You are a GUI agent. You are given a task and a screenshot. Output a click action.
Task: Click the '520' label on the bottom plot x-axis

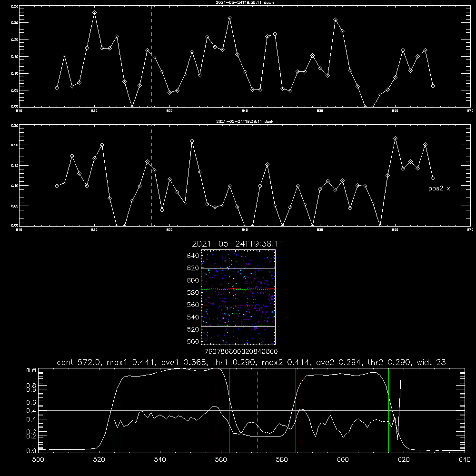pyautogui.click(x=99, y=460)
